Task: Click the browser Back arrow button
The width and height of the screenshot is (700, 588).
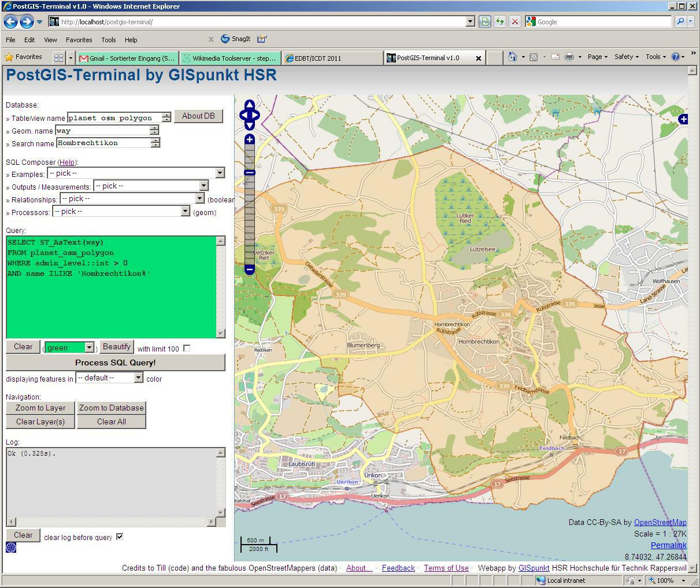Action: [x=11, y=22]
